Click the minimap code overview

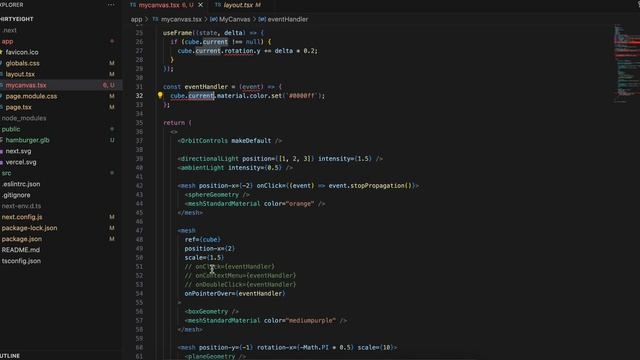[x=626, y=63]
